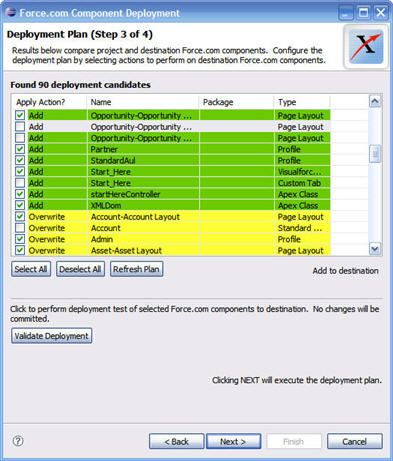
Task: Click the Standard ... type cell
Action: (302, 228)
